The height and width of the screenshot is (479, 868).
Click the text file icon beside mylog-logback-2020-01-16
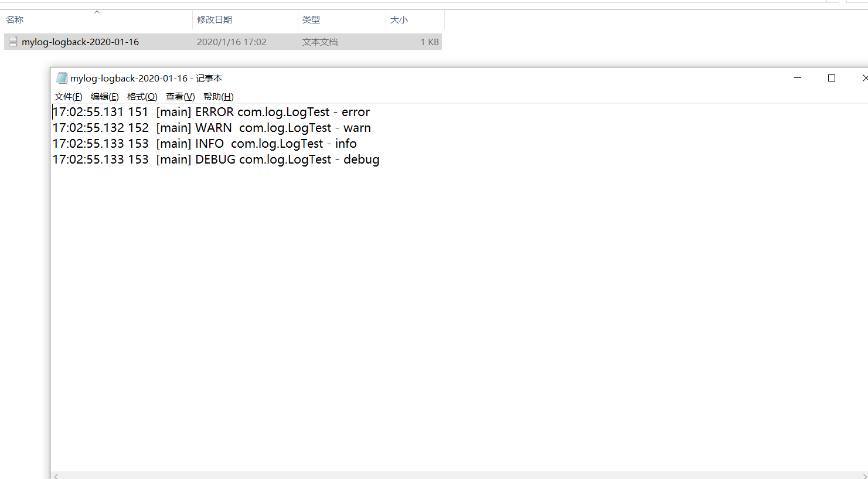pyautogui.click(x=13, y=42)
